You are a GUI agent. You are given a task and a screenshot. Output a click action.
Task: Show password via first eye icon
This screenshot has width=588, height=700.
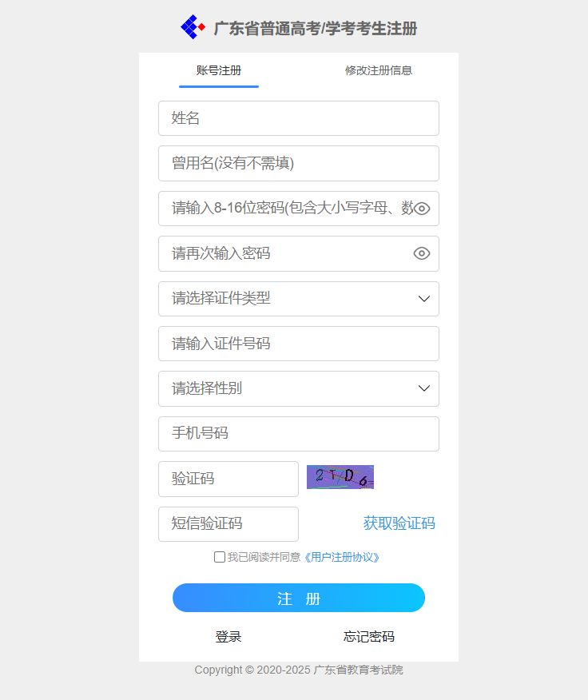[x=422, y=209]
